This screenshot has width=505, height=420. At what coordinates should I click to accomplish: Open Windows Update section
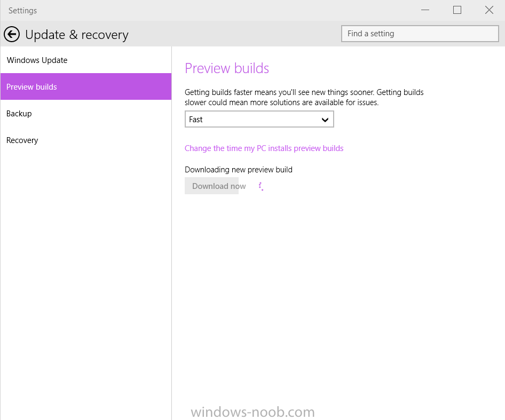click(85, 60)
